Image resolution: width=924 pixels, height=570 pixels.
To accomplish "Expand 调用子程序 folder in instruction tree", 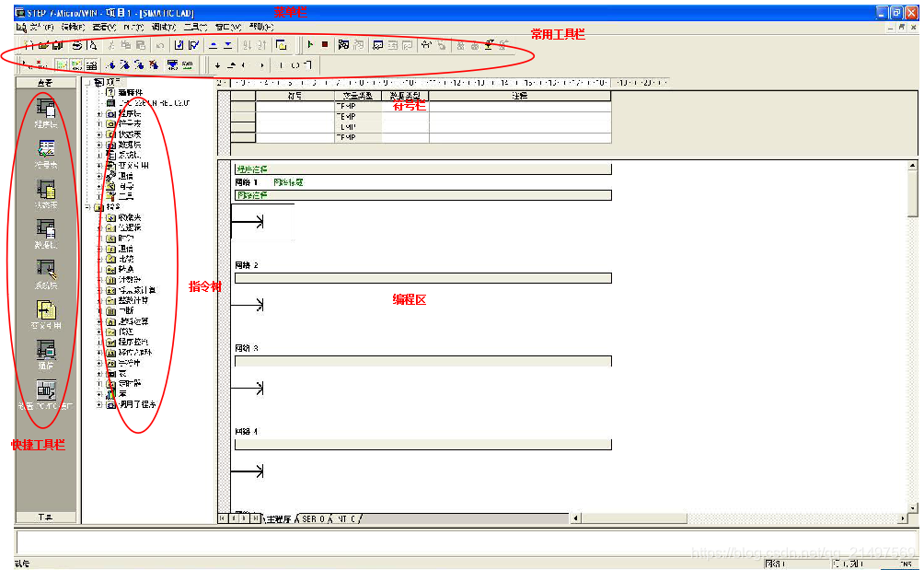I will tap(99, 405).
